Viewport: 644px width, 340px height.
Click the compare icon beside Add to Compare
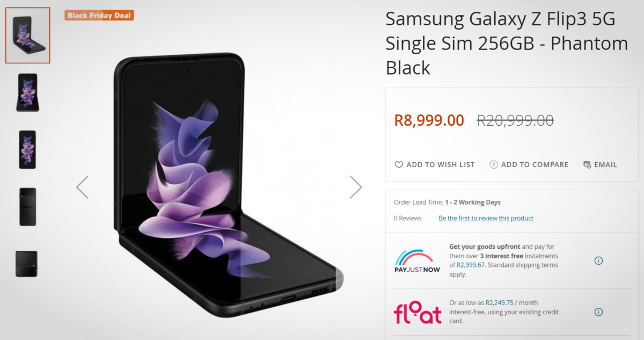pos(494,165)
